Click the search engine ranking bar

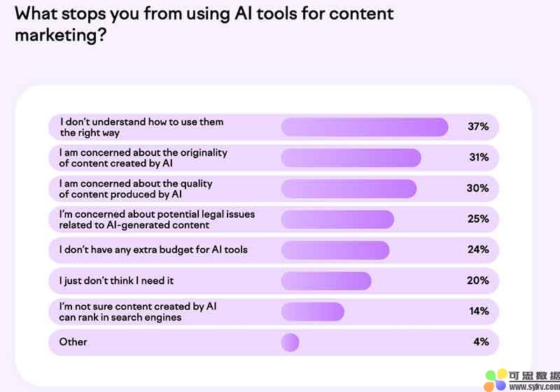[312, 311]
